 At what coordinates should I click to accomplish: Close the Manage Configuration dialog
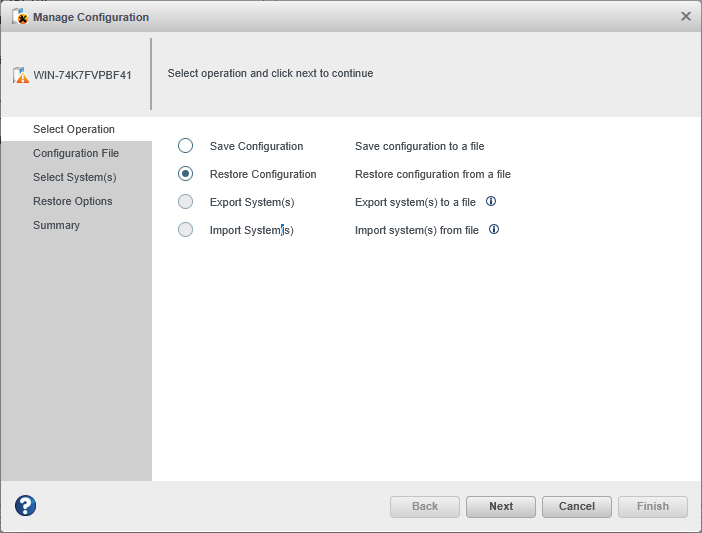point(685,16)
